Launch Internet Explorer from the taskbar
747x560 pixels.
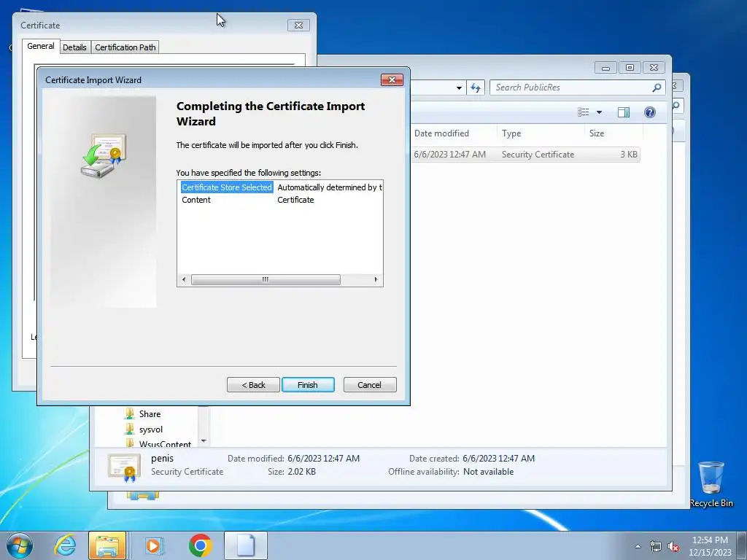click(64, 545)
